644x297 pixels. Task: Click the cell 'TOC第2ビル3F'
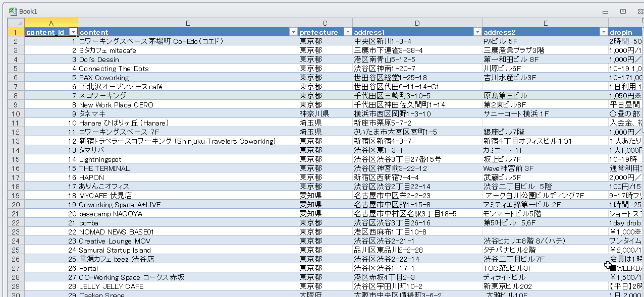click(x=545, y=268)
